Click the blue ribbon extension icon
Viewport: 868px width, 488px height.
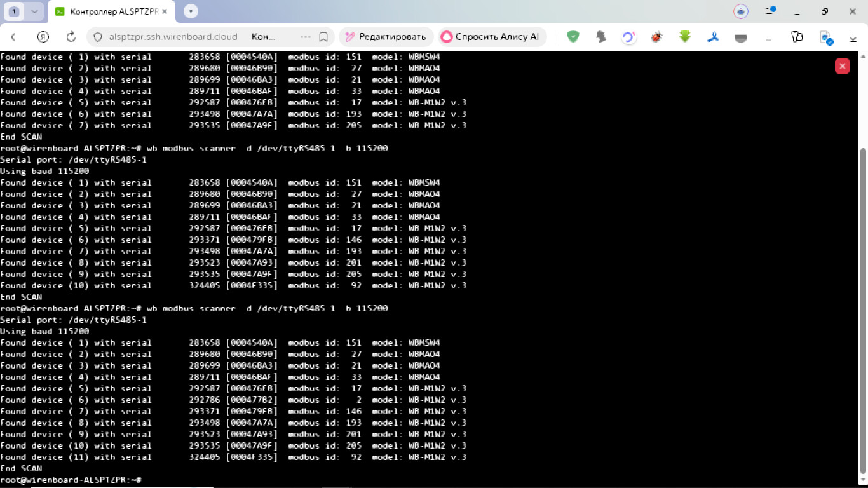point(713,37)
